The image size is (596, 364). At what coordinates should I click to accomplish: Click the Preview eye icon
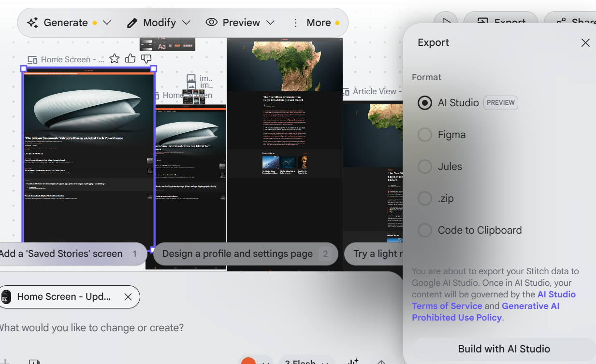[x=211, y=22]
